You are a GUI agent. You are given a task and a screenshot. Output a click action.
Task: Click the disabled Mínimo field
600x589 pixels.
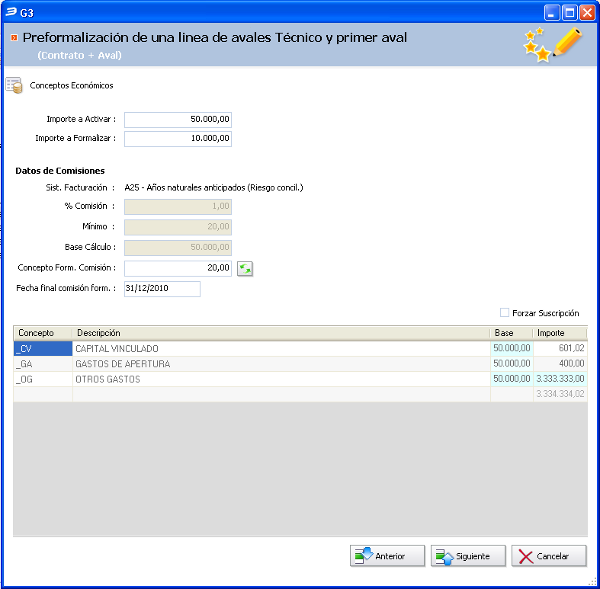178,227
